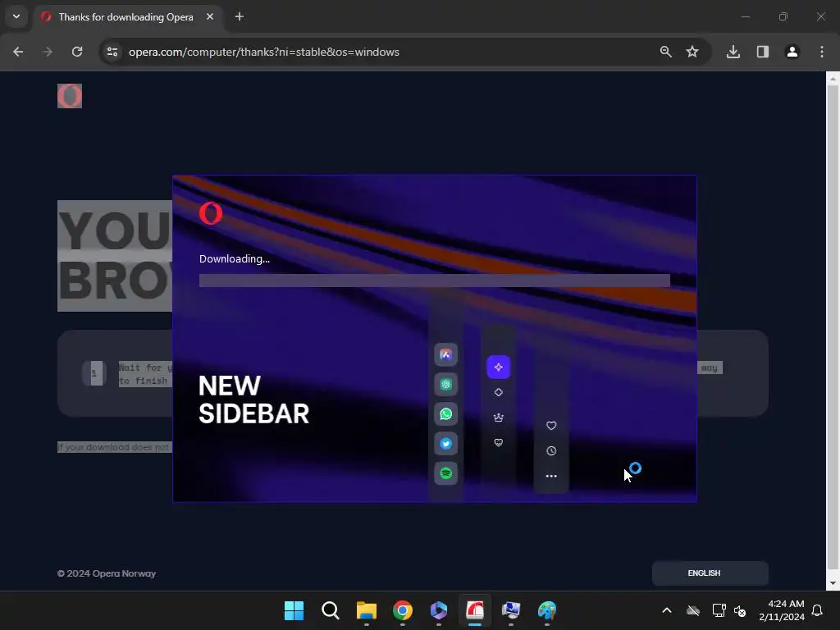Open Windows taskbar search
This screenshot has height=630, width=840.
331,610
